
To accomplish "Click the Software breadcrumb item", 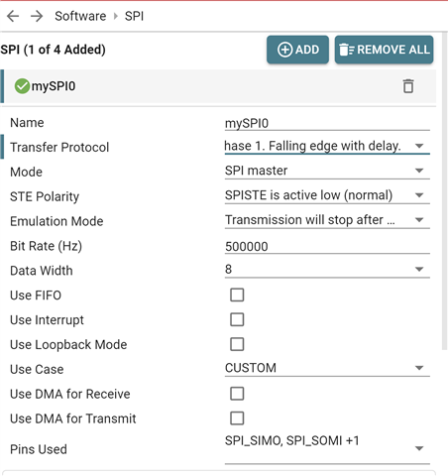I will pyautogui.click(x=80, y=16).
